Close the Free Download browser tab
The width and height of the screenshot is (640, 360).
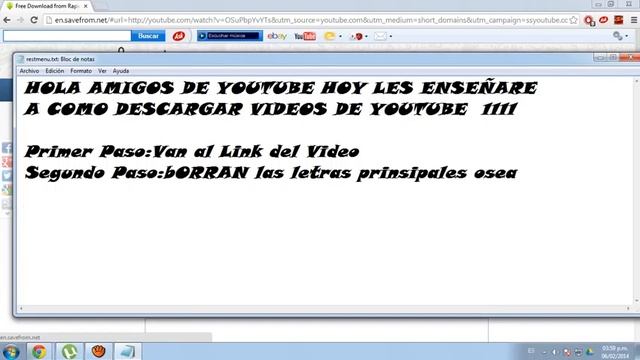tap(86, 6)
